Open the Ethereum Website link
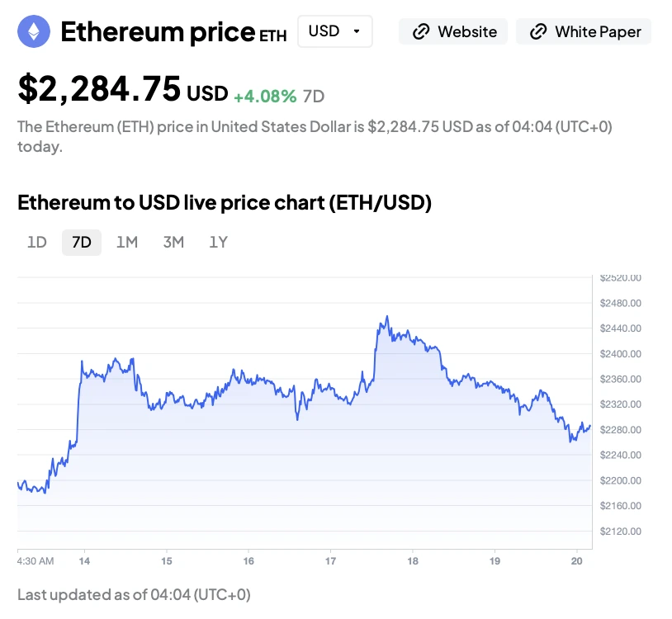The width and height of the screenshot is (672, 619). tap(466, 32)
